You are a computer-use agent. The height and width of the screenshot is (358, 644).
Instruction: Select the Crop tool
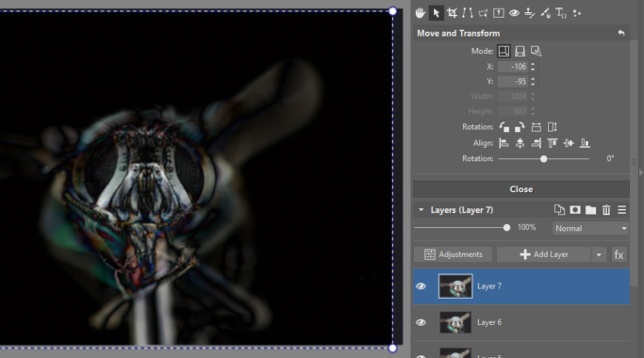(453, 13)
